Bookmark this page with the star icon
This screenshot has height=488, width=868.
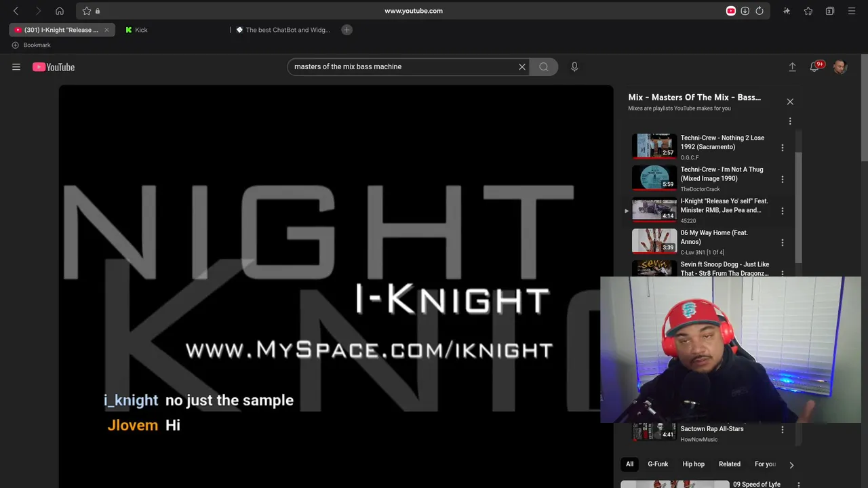pos(87,11)
